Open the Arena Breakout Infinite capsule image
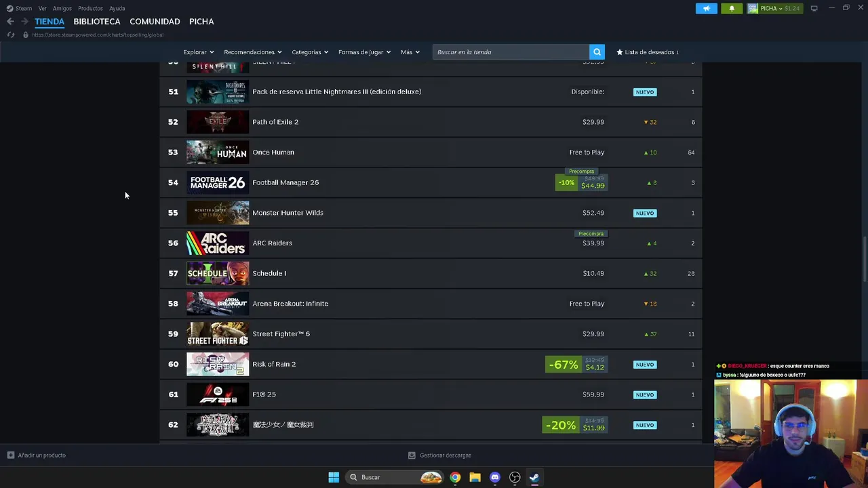The width and height of the screenshot is (868, 488). click(x=218, y=304)
